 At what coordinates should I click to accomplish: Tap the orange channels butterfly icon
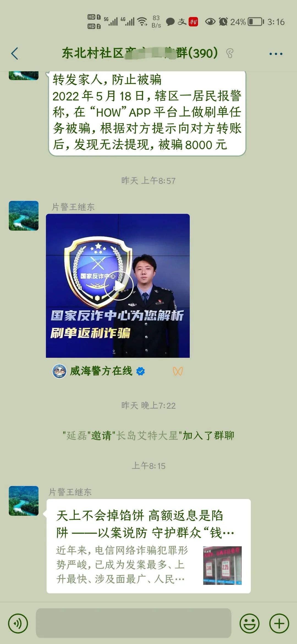[x=178, y=371]
